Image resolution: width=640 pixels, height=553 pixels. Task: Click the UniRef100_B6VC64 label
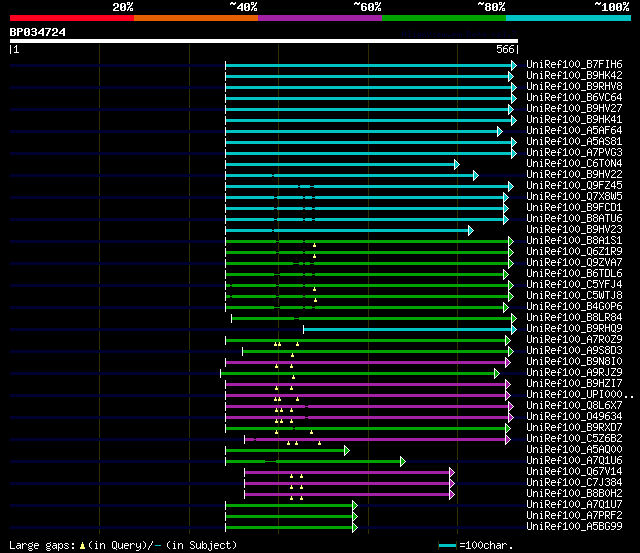[574, 98]
